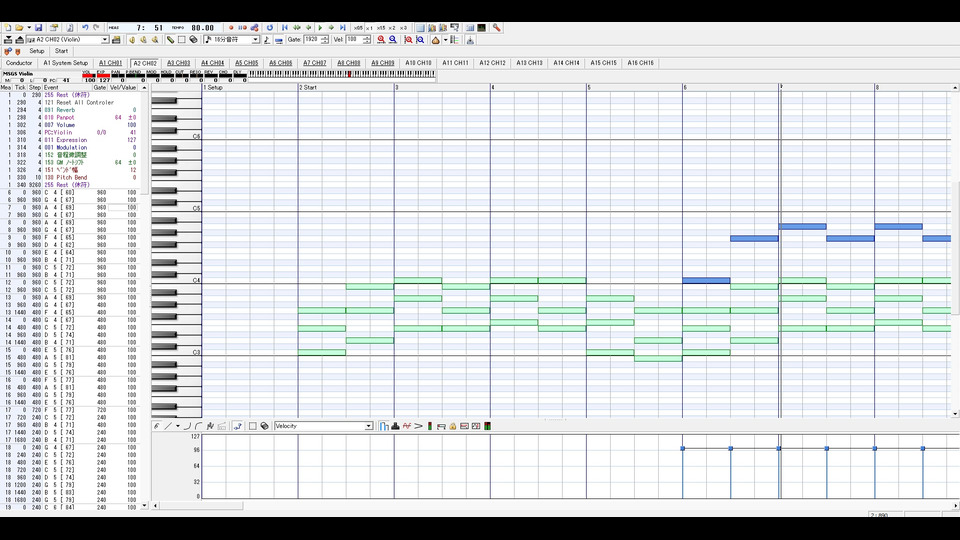
Task: Open file using the folder icon
Action: coord(19,28)
